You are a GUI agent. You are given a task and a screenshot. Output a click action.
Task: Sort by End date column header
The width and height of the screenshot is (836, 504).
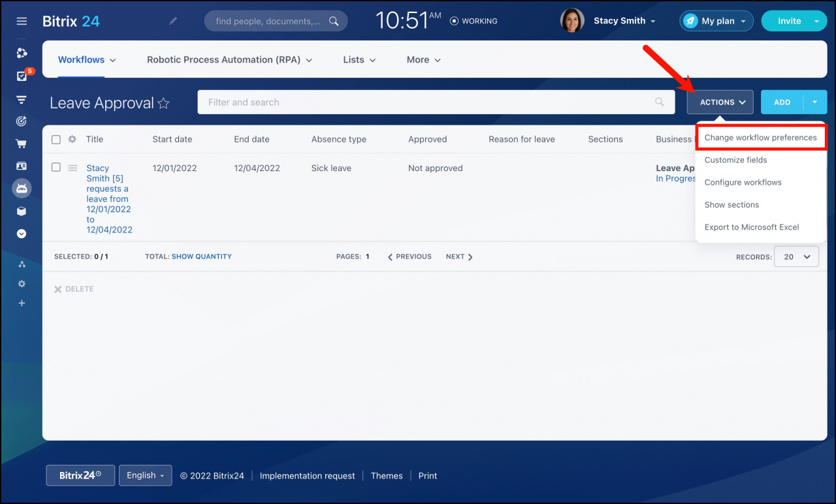(x=251, y=139)
